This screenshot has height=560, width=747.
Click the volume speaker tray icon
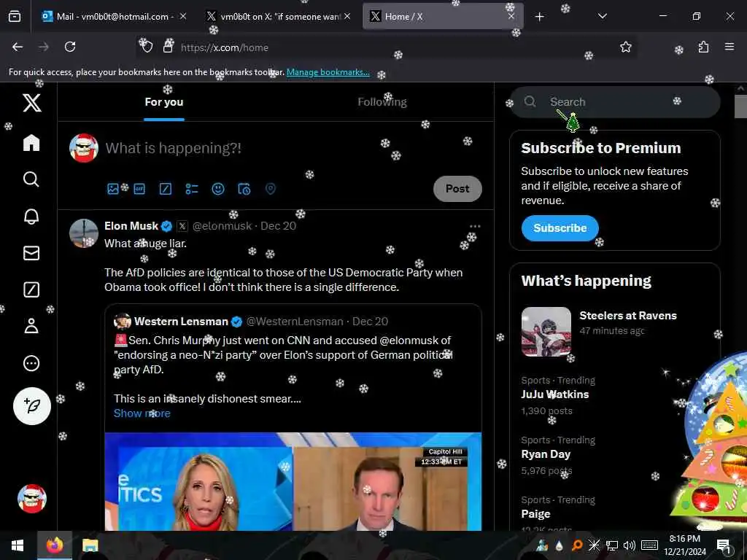tap(629, 545)
